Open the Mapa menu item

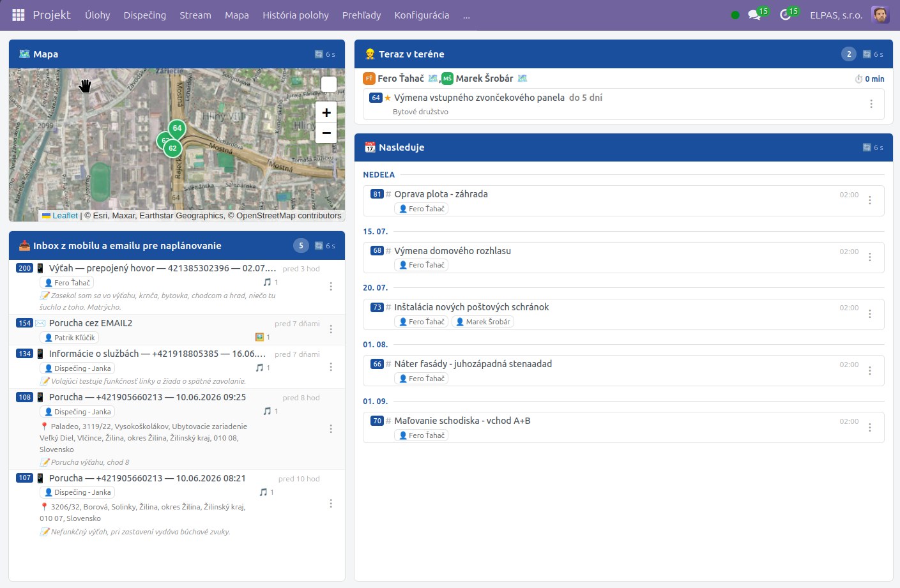coord(237,15)
